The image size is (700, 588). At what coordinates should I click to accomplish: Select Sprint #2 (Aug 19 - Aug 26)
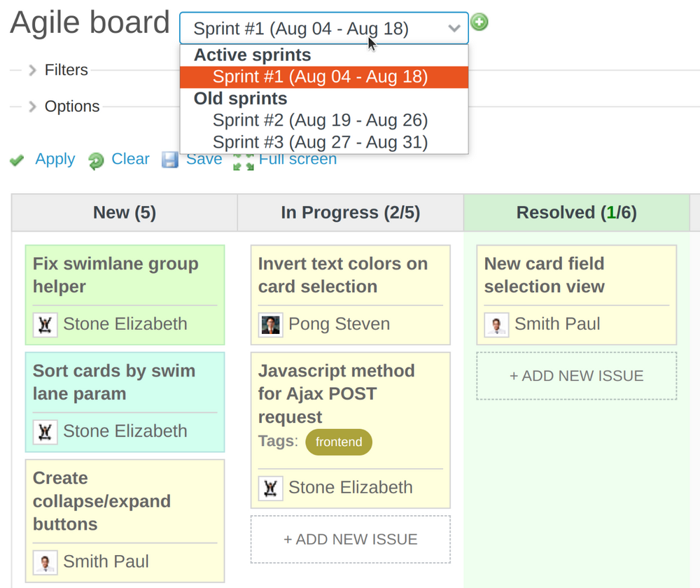(x=321, y=120)
